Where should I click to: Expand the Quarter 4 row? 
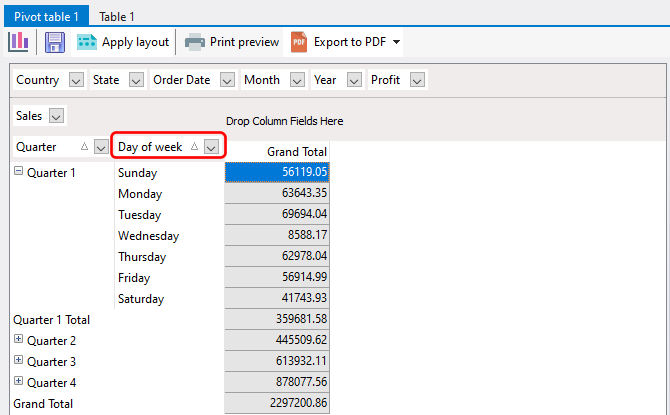point(19,382)
